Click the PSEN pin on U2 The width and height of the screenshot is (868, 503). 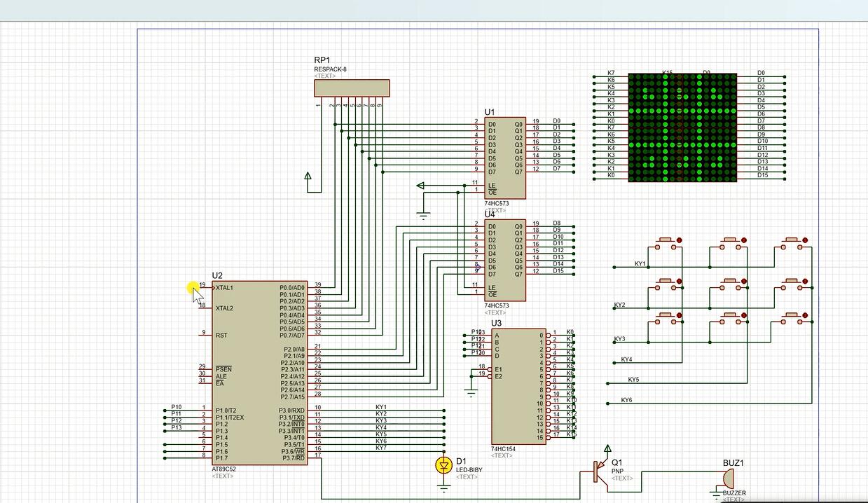pos(223,368)
